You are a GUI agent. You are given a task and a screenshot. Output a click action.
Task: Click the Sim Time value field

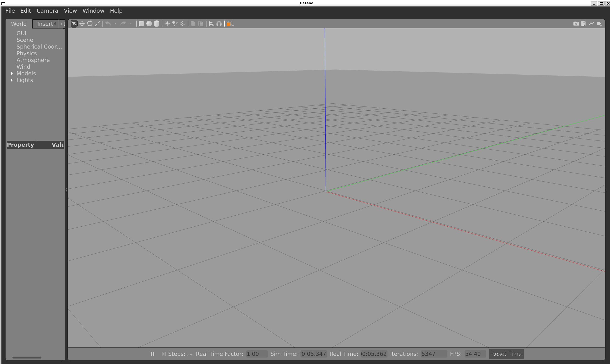(314, 354)
